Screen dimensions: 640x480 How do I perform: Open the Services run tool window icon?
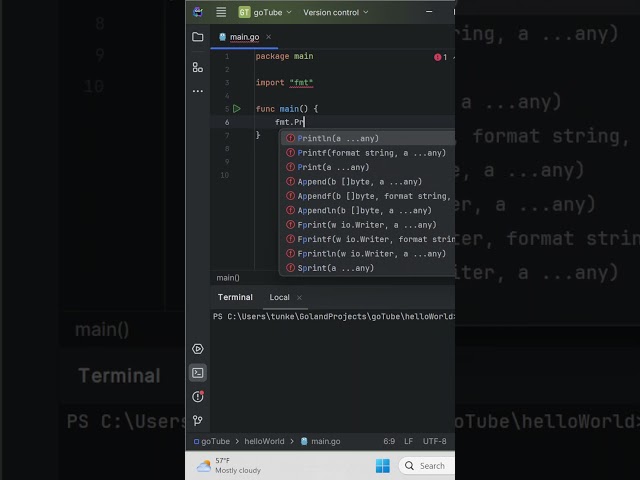click(198, 349)
